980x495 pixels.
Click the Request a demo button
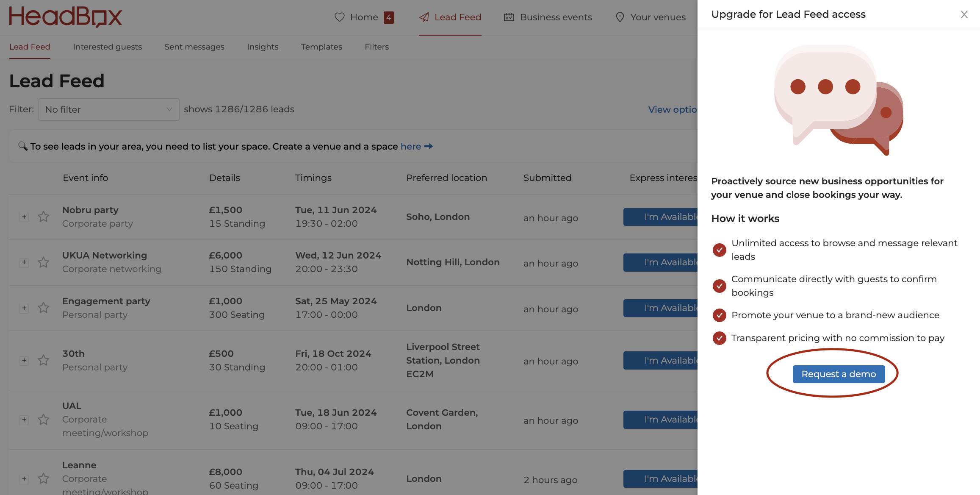click(839, 374)
